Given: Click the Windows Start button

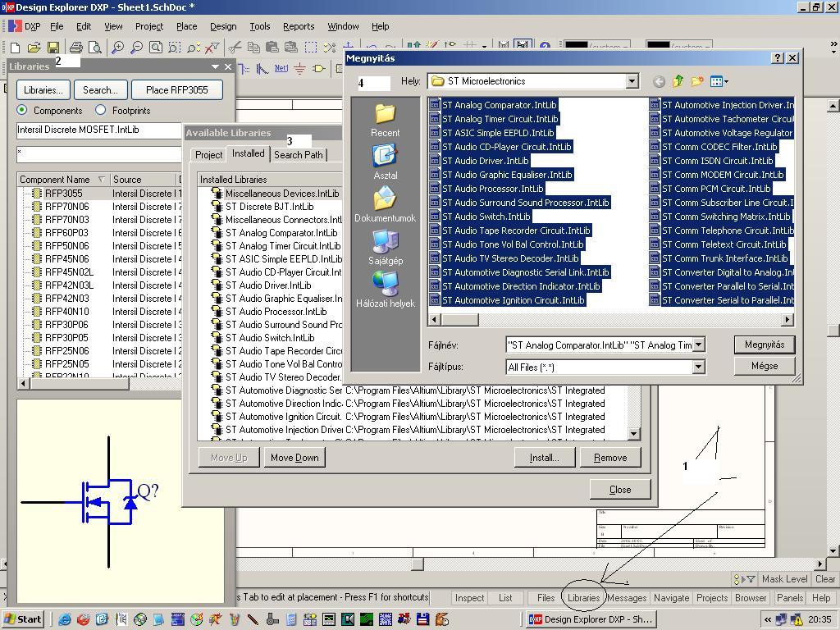Looking at the screenshot, I should tap(22, 619).
